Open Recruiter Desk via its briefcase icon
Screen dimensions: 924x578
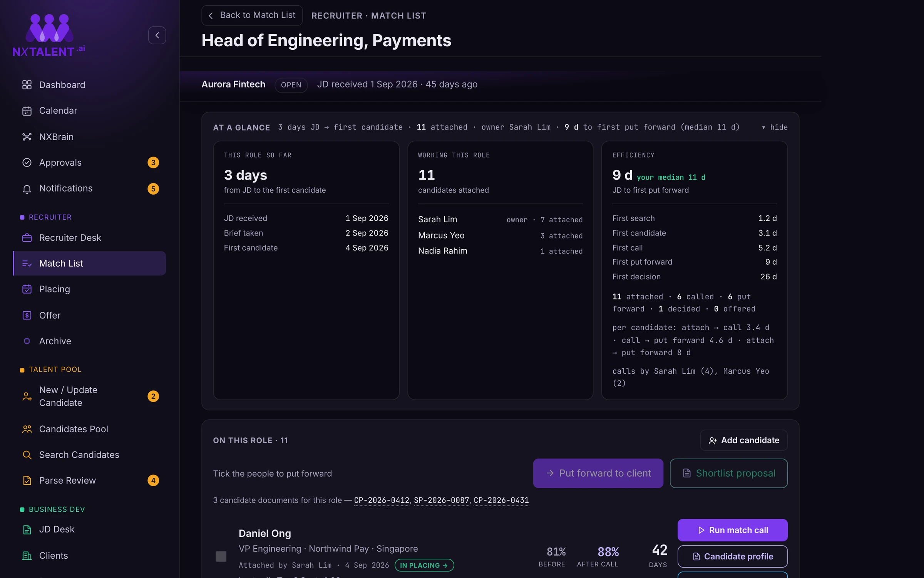27,238
